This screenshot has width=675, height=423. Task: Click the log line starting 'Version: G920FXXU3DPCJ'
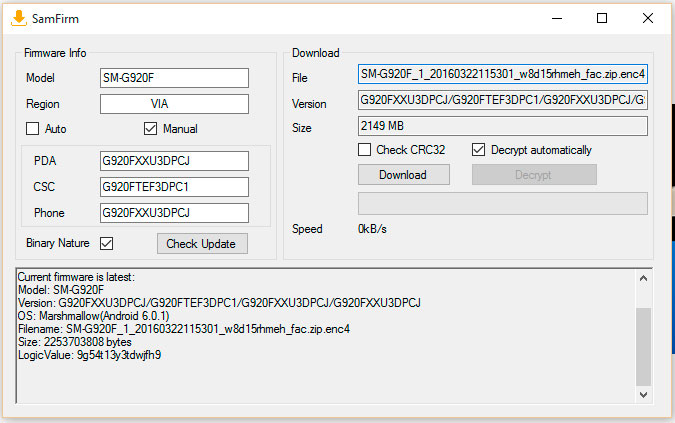click(x=219, y=303)
